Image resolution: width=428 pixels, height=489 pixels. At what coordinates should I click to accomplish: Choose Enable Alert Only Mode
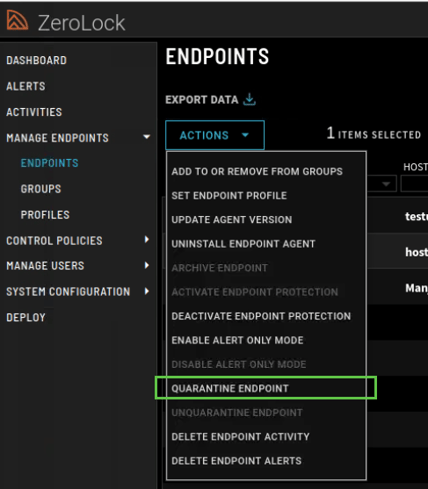(x=237, y=340)
